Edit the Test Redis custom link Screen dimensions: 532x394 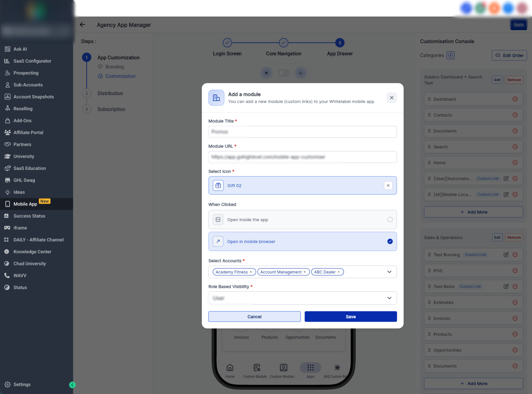[506, 286]
